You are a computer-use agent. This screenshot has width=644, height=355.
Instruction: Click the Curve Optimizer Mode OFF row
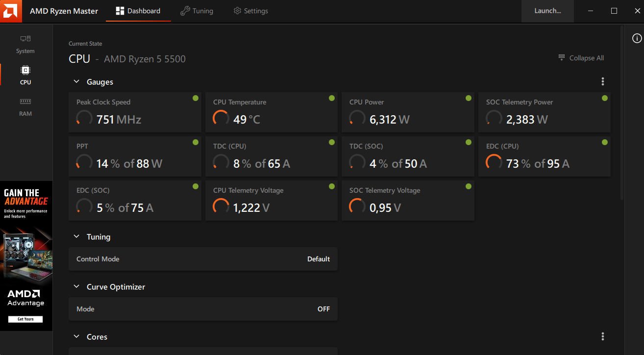click(x=203, y=309)
